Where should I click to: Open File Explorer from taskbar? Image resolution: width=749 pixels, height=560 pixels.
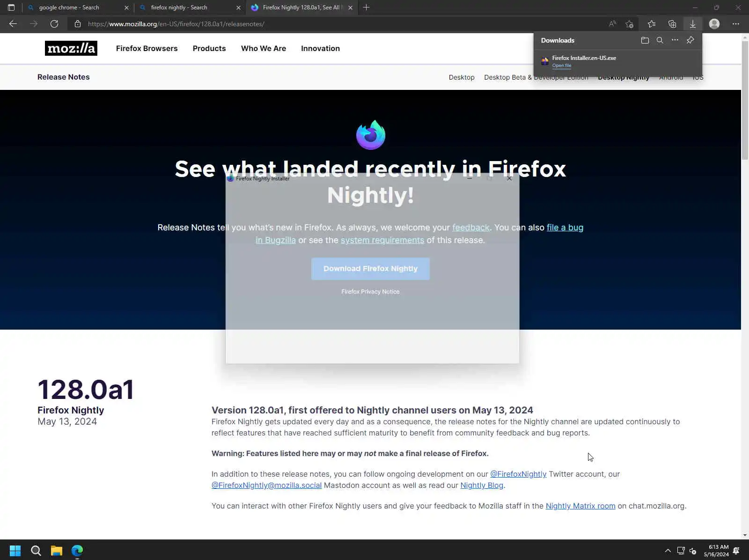57,551
